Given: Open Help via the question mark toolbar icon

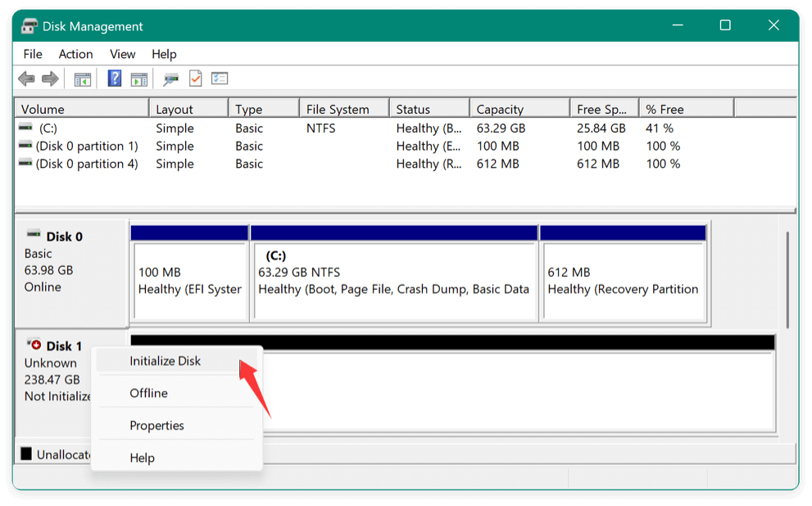Looking at the screenshot, I should pos(112,78).
